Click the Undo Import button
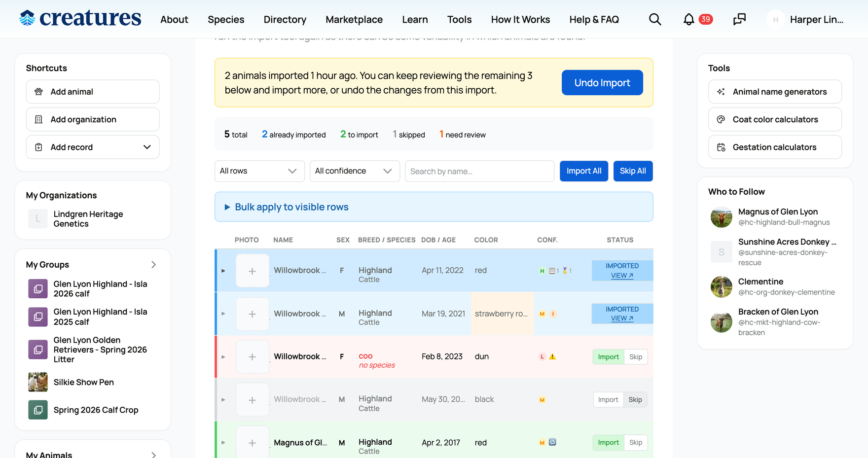The image size is (868, 458). click(x=602, y=83)
